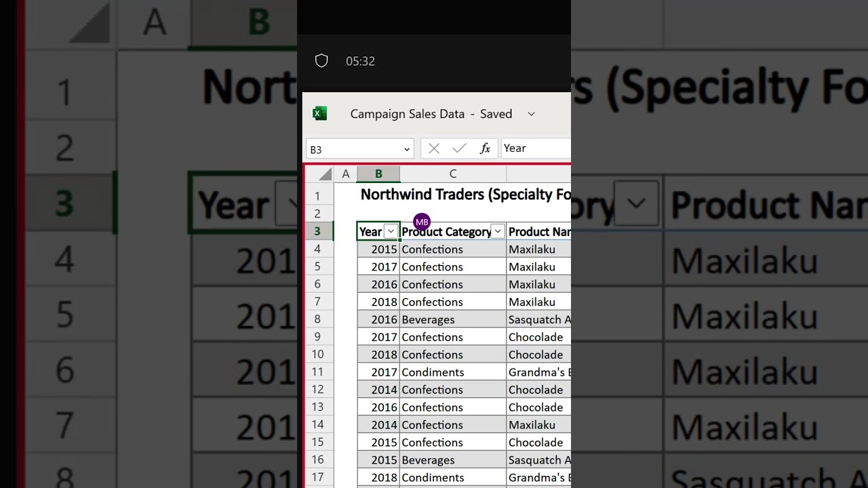The width and height of the screenshot is (868, 488).
Task: Click the 2015 cell in row 15
Action: tap(378, 443)
